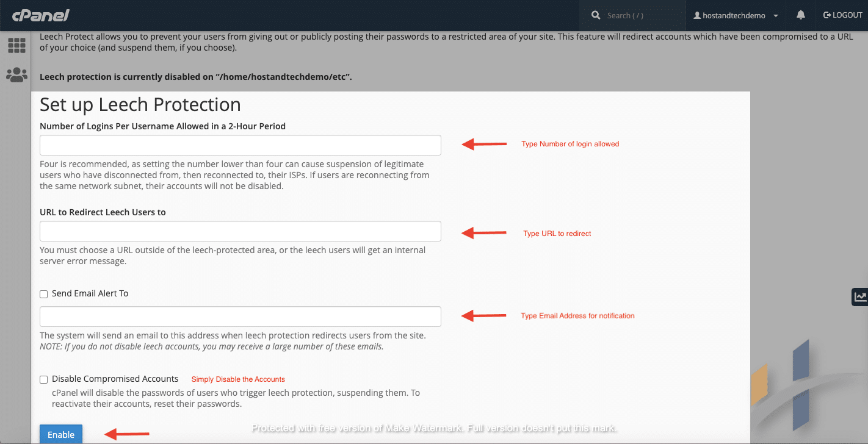Click the Users icon in the left sidebar

point(16,74)
